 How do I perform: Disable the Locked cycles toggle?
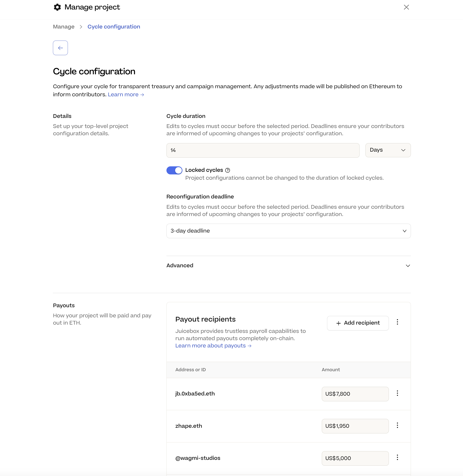[174, 170]
